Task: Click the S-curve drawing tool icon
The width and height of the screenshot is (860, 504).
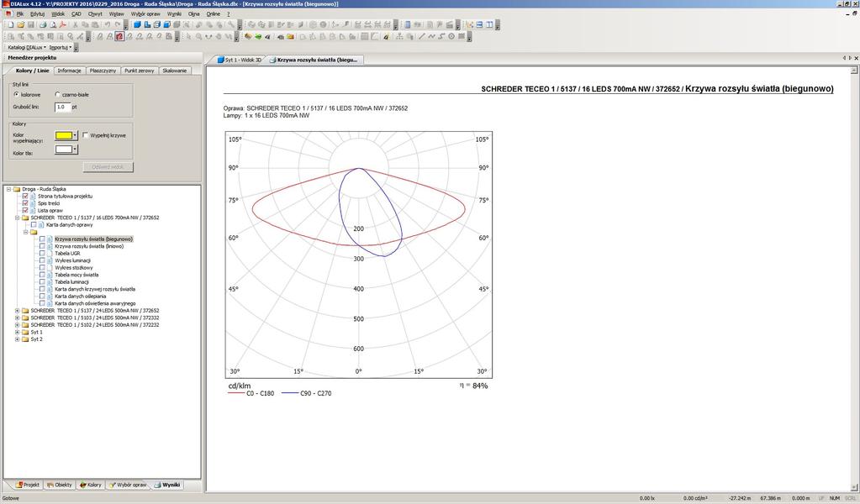Action: pos(441,37)
